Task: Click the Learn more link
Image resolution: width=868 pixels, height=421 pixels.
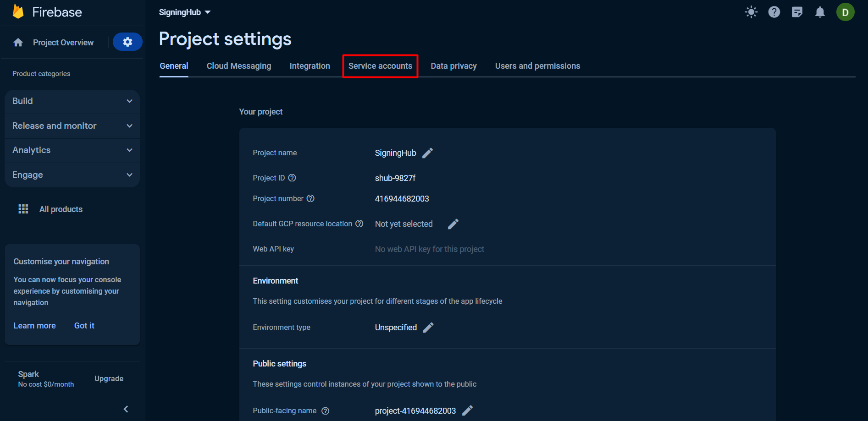Action: click(34, 326)
